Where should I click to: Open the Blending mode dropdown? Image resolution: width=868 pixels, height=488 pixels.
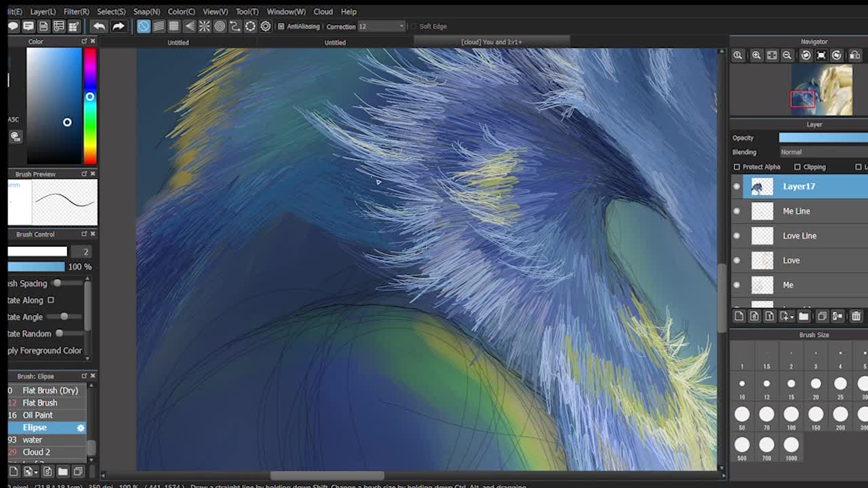tap(823, 152)
